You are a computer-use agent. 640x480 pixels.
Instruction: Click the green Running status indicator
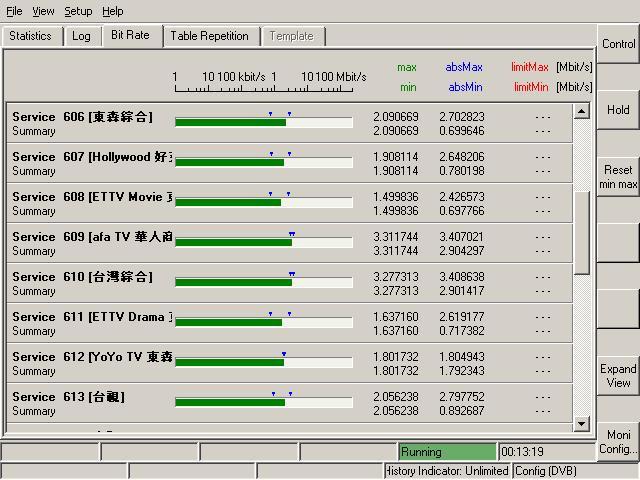[447, 452]
